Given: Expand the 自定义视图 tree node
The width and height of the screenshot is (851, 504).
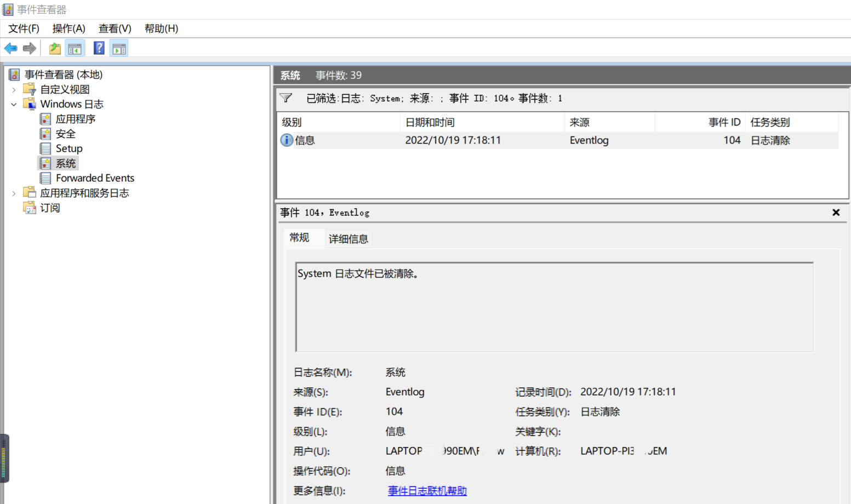Looking at the screenshot, I should [x=14, y=89].
